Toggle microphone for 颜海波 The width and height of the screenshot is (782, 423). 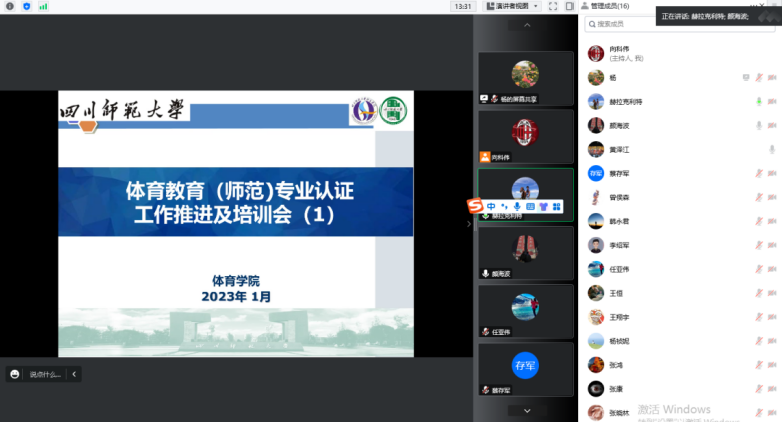tap(759, 125)
